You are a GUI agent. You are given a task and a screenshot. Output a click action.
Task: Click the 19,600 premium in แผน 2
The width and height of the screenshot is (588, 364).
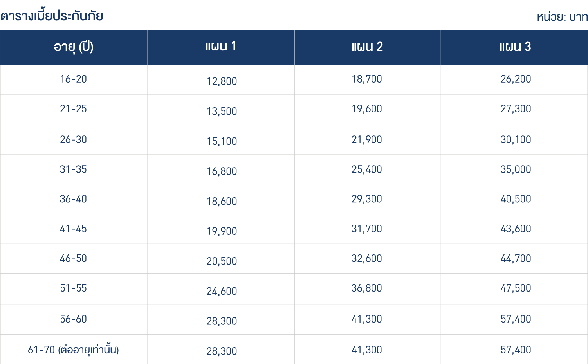367,109
